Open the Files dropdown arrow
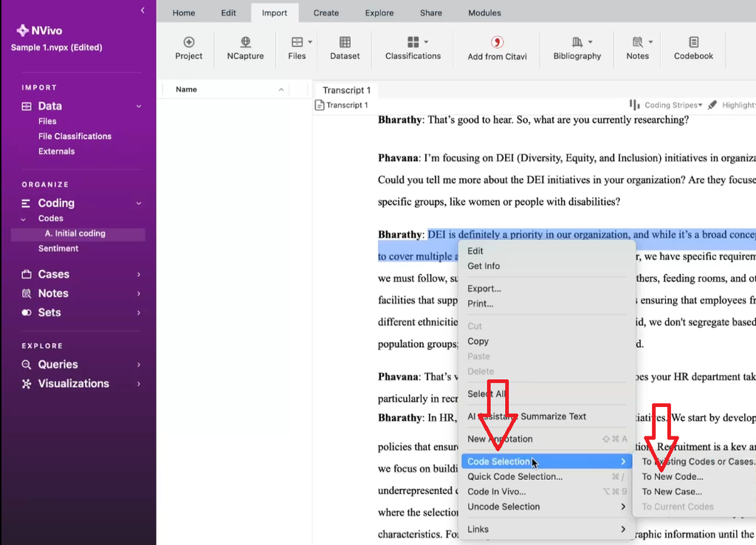 click(310, 42)
